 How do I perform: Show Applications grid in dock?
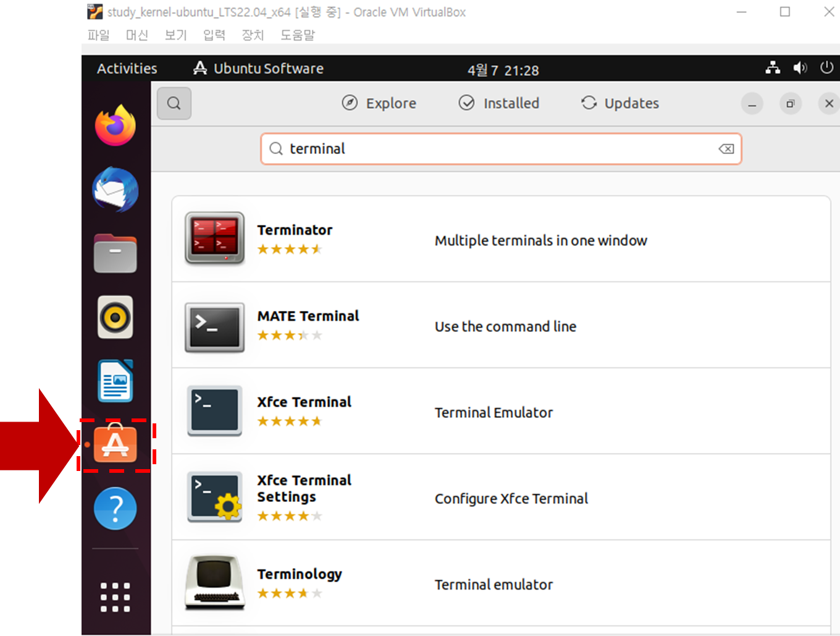pos(115,597)
